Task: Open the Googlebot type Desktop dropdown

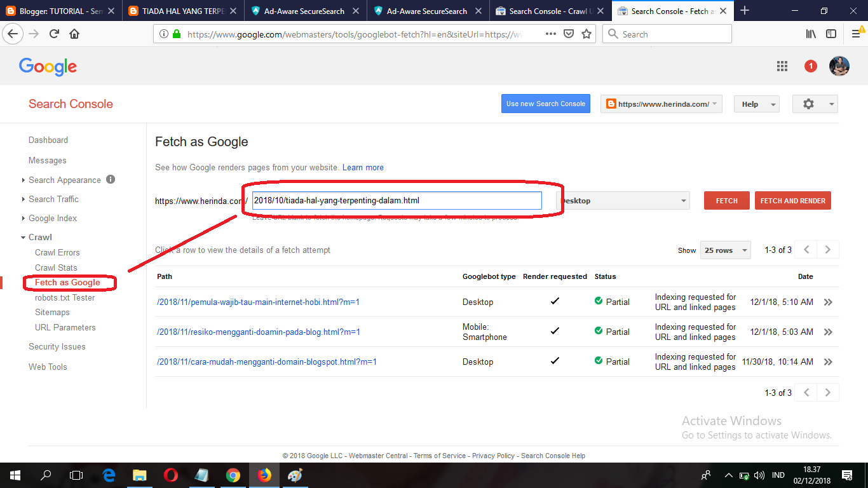Action: 623,201
